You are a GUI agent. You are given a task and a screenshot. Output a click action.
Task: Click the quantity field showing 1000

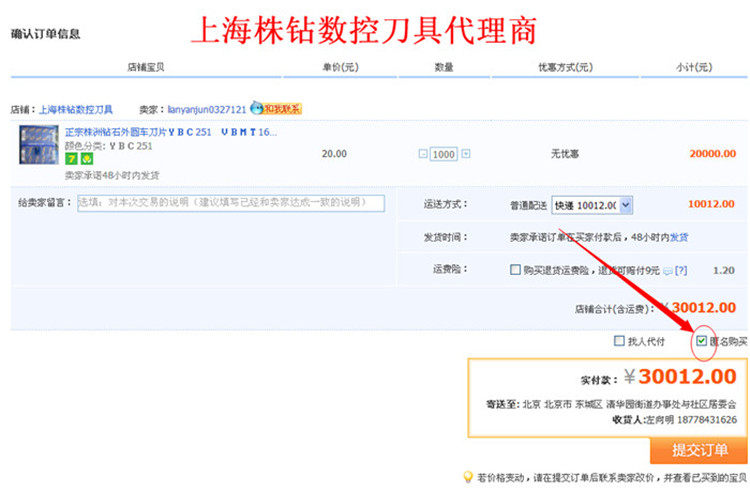point(444,154)
